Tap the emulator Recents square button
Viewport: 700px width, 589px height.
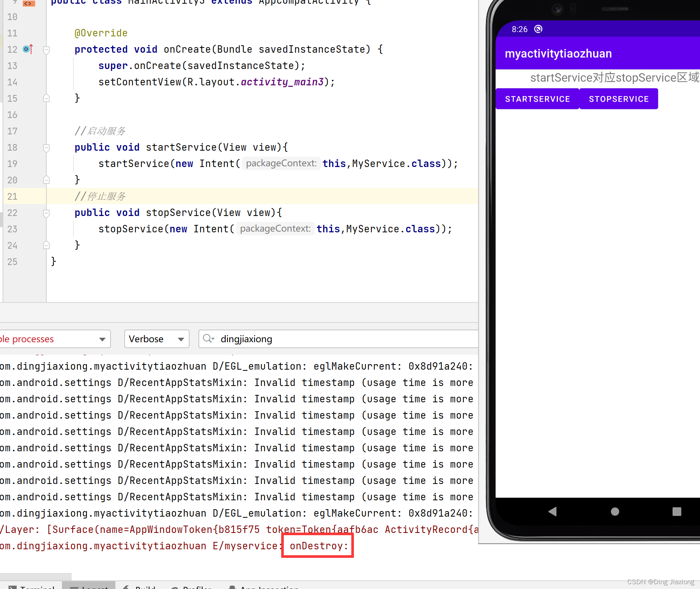pos(677,511)
